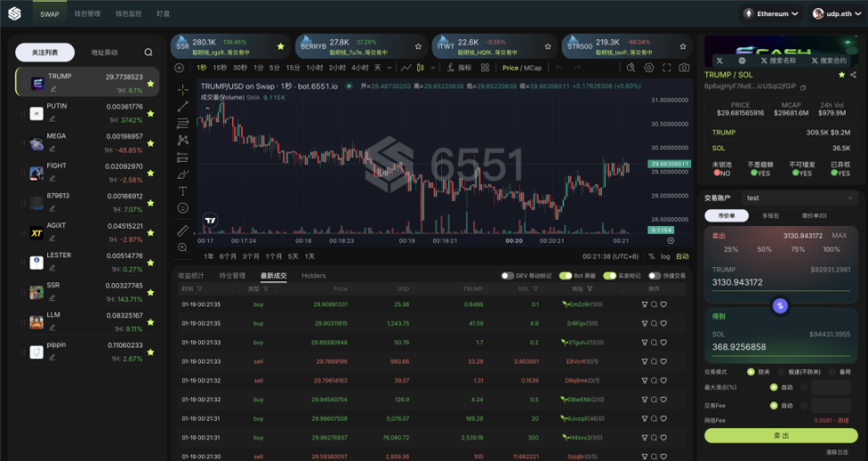Image resolution: width=868 pixels, height=461 pixels.
Task: Select 自动 for 最大滑点(%)
Action: [774, 388]
